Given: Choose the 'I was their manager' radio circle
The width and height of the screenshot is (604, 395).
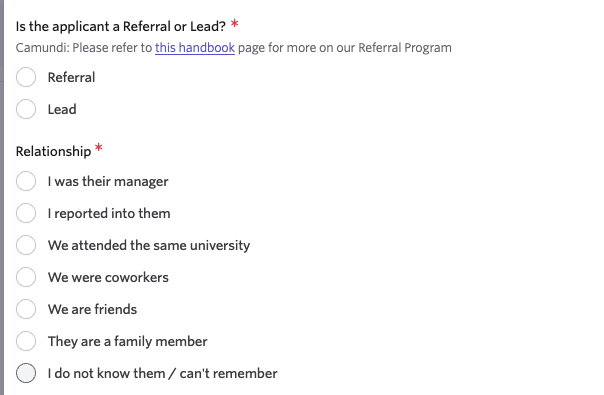Looking at the screenshot, I should (26, 181).
